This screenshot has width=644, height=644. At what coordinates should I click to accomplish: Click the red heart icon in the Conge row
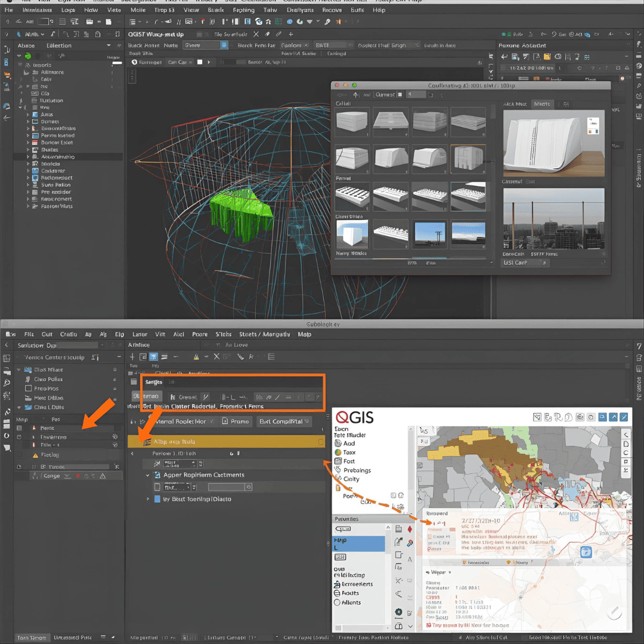point(77,476)
